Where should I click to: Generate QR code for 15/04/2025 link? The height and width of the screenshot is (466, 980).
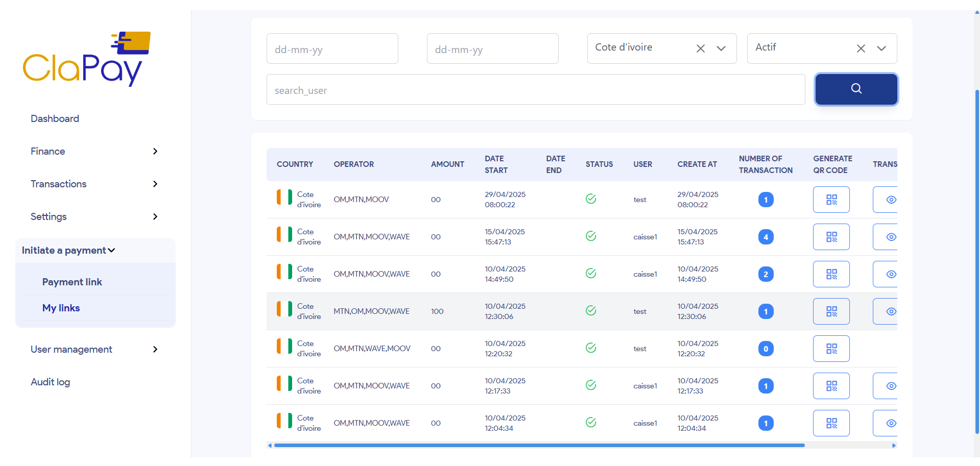click(x=831, y=237)
